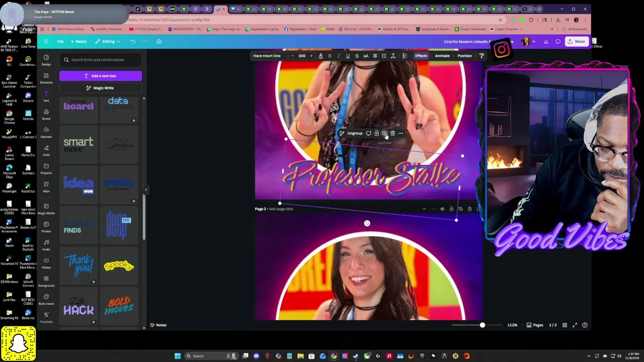
Task: Click the font size value field
Action: 302,56
